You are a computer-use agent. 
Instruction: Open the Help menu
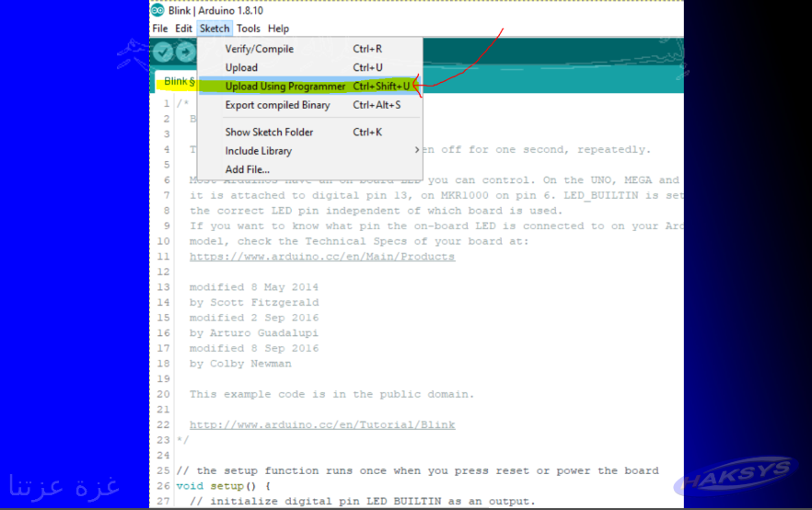click(278, 29)
